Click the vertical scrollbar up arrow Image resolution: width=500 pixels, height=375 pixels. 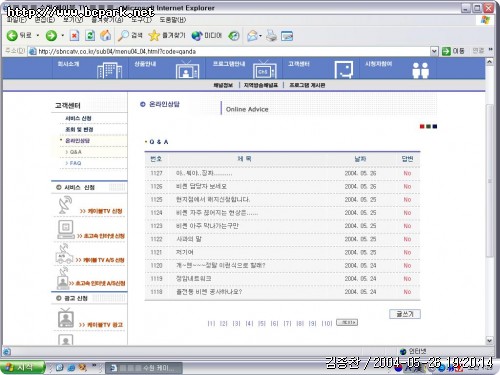489,62
